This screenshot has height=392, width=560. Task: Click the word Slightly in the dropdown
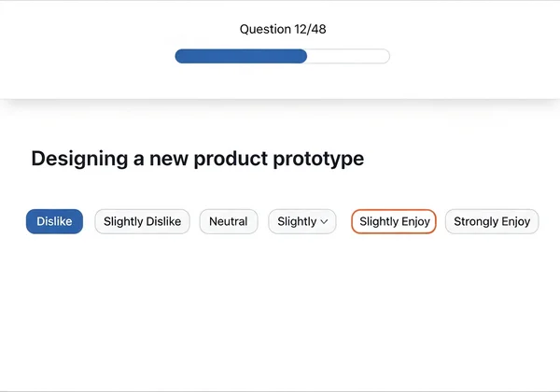tap(297, 221)
